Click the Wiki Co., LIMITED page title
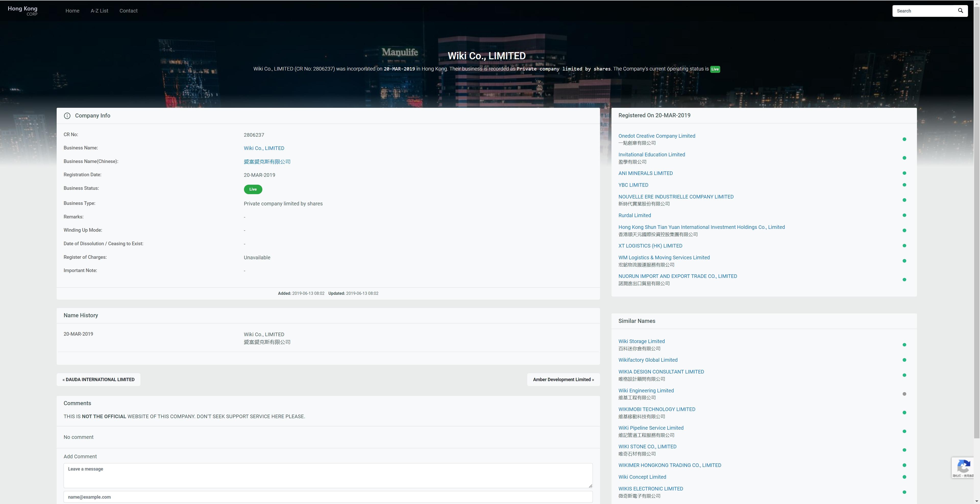This screenshot has width=980, height=504. 487,56
